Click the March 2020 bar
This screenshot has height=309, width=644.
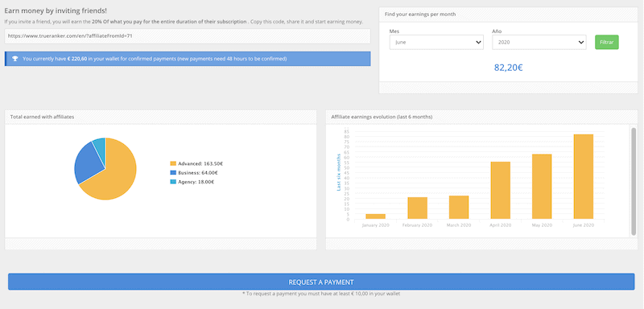tap(459, 208)
